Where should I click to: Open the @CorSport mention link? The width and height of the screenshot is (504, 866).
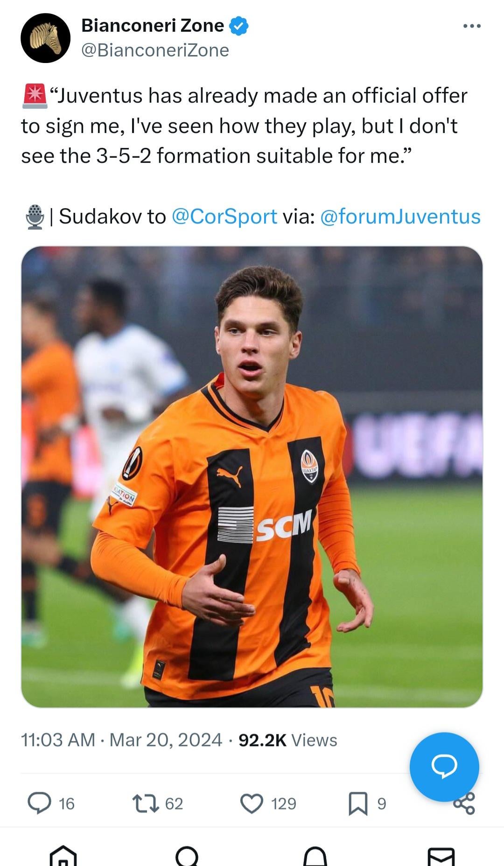coord(224,216)
